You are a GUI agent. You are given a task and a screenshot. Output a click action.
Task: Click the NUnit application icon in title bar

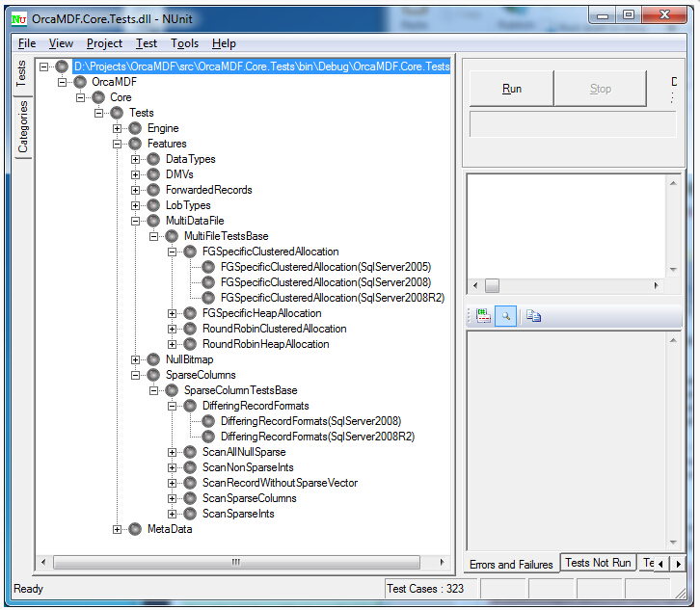pos(18,19)
